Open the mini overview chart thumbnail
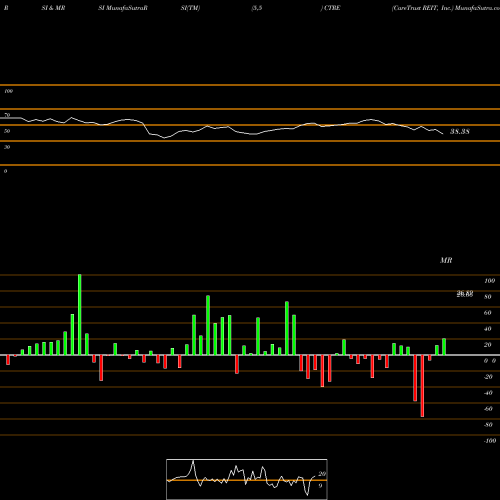Image resolution: width=500 pixels, height=500 pixels. 247,479
